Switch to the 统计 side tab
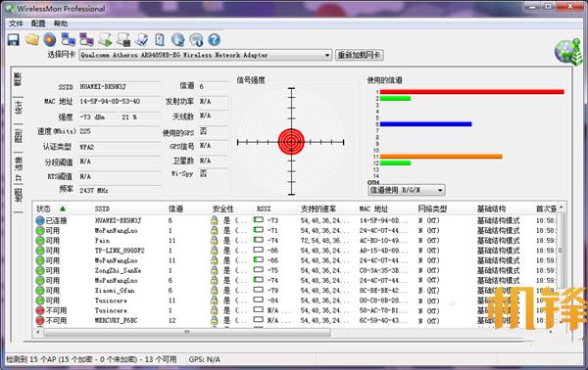The height and width of the screenshot is (370, 588). pos(18,108)
